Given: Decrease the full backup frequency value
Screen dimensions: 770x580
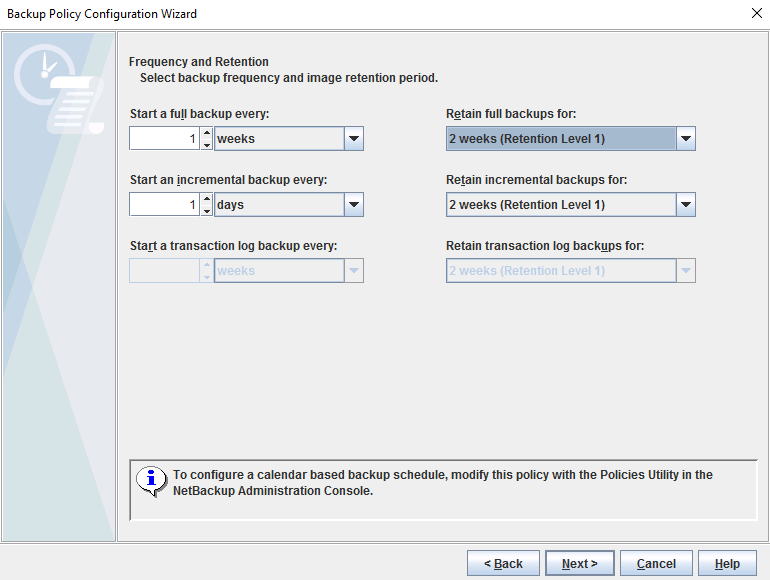Looking at the screenshot, I should (x=207, y=145).
